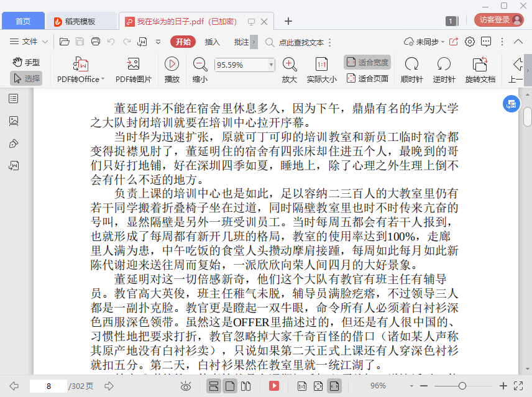The width and height of the screenshot is (532, 397).
Task: Expand the ribbon overflow arrow at right
Action: click(528, 70)
